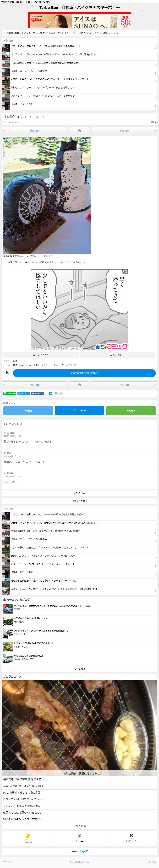159x868 pixels.
Task: Click the info icon on the comic ad
Action: tap(125, 271)
